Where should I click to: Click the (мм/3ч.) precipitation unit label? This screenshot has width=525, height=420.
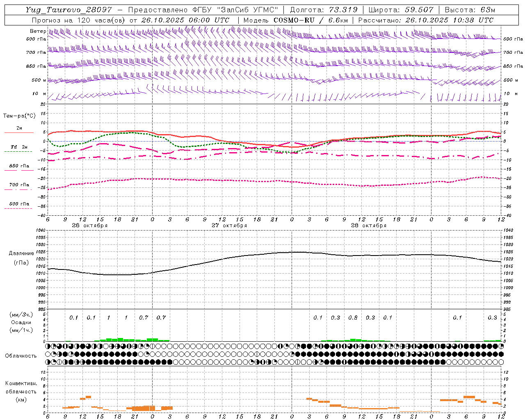click(21, 315)
